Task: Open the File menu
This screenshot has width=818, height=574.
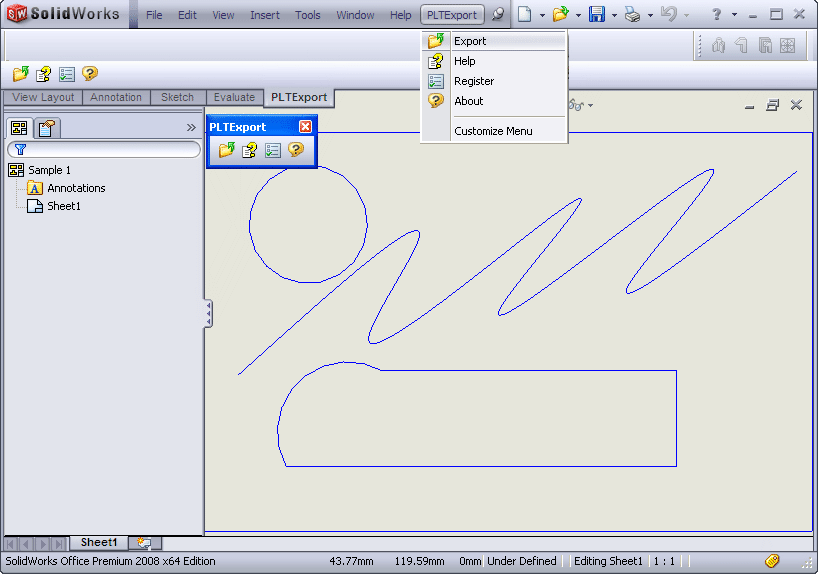Action: [154, 15]
